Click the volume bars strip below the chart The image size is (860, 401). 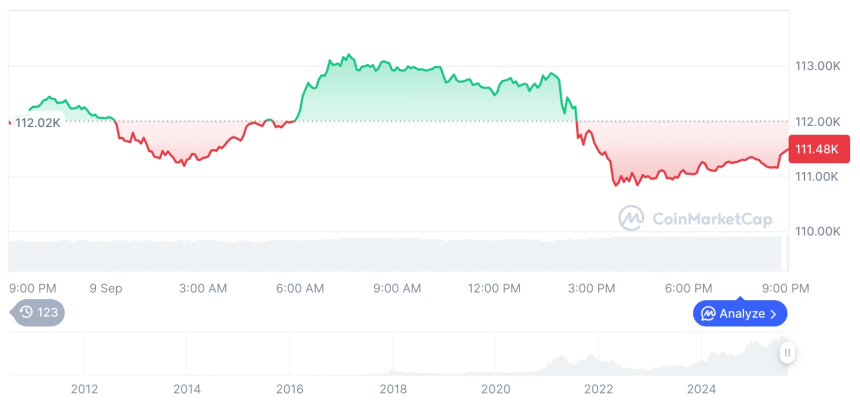(400, 254)
